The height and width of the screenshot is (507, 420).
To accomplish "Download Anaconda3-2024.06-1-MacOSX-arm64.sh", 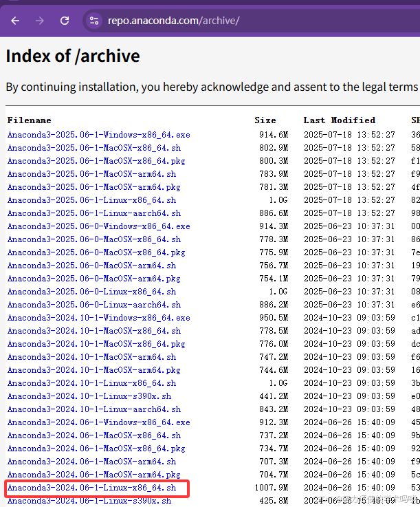I will tap(91, 462).
